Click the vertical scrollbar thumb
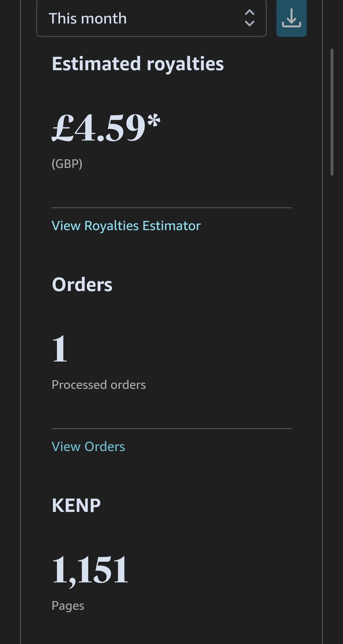 click(332, 112)
